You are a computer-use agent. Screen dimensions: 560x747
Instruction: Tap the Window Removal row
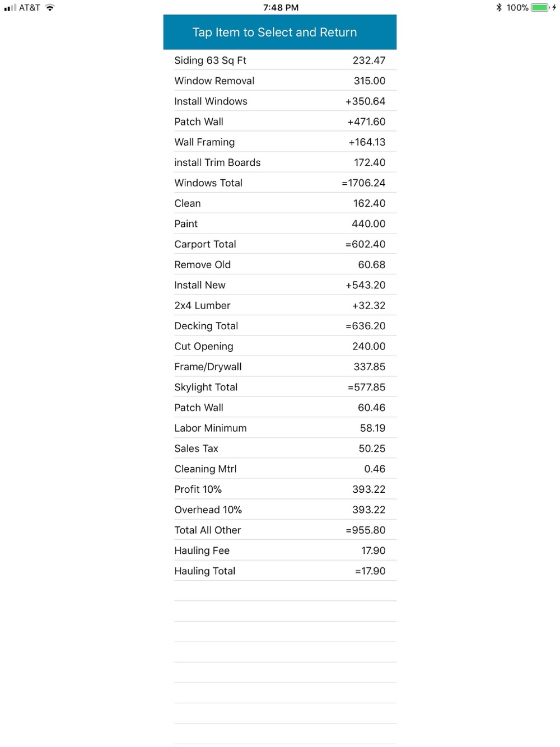(280, 81)
